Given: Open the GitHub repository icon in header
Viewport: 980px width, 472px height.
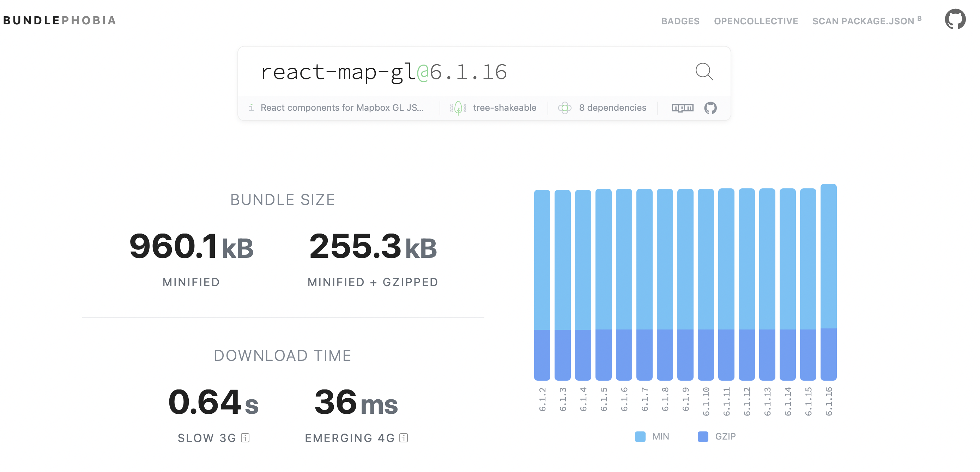Looking at the screenshot, I should click(955, 19).
